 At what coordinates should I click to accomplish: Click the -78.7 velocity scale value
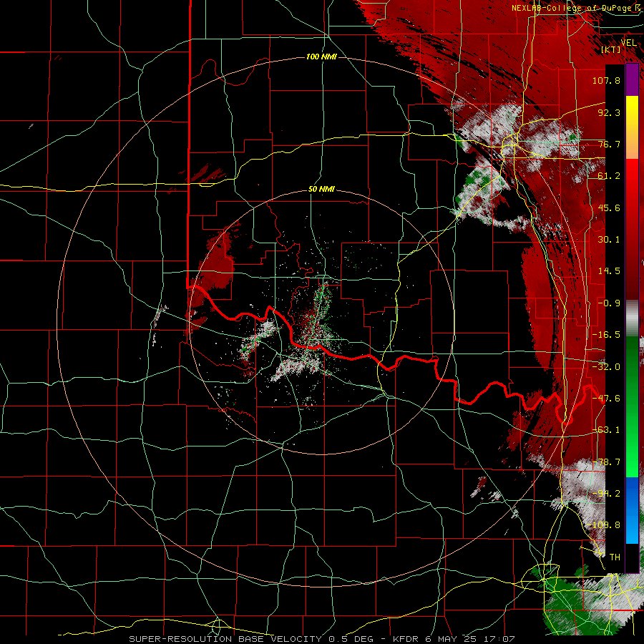tap(606, 462)
